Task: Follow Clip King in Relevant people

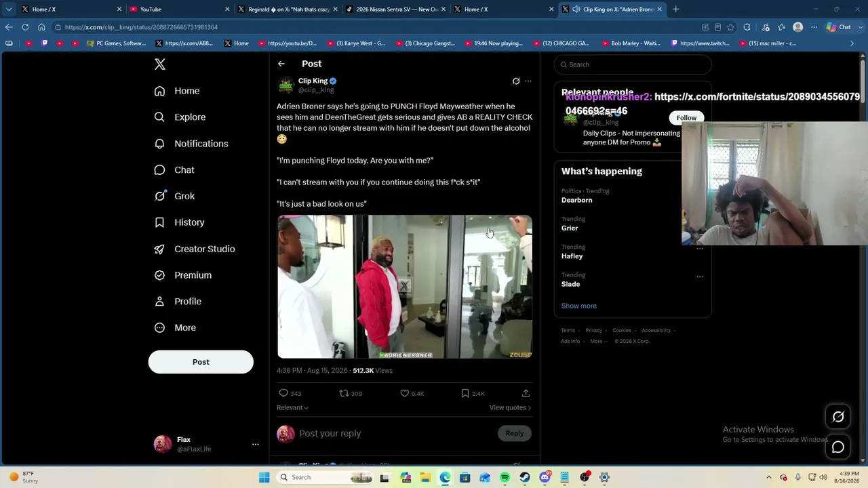Action: pos(686,118)
